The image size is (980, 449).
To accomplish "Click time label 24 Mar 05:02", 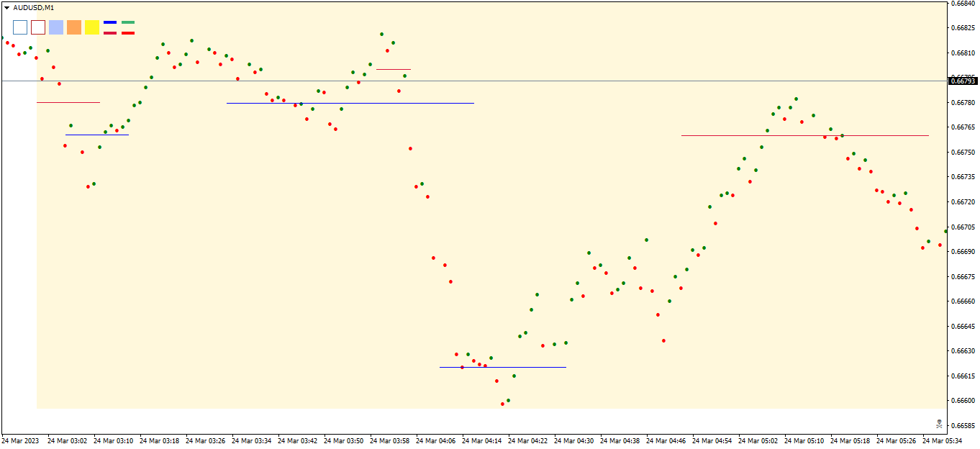I will (758, 440).
